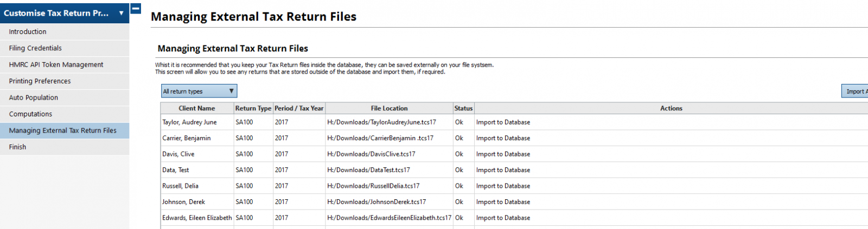Import Edwards, Eileen Elizabeth's return to database
This screenshot has height=229, width=868.
(503, 218)
